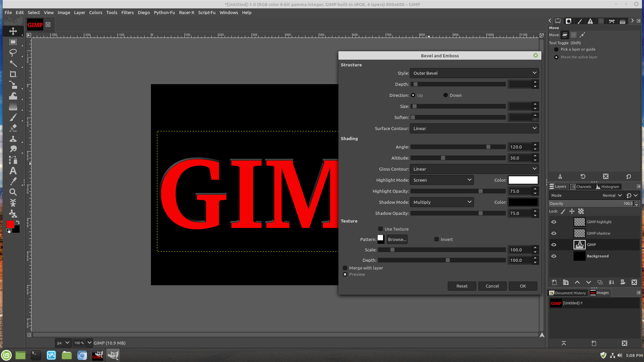This screenshot has width=644, height=362.
Task: Open Shadow Mode dropdown showing Multiply
Action: 442,202
